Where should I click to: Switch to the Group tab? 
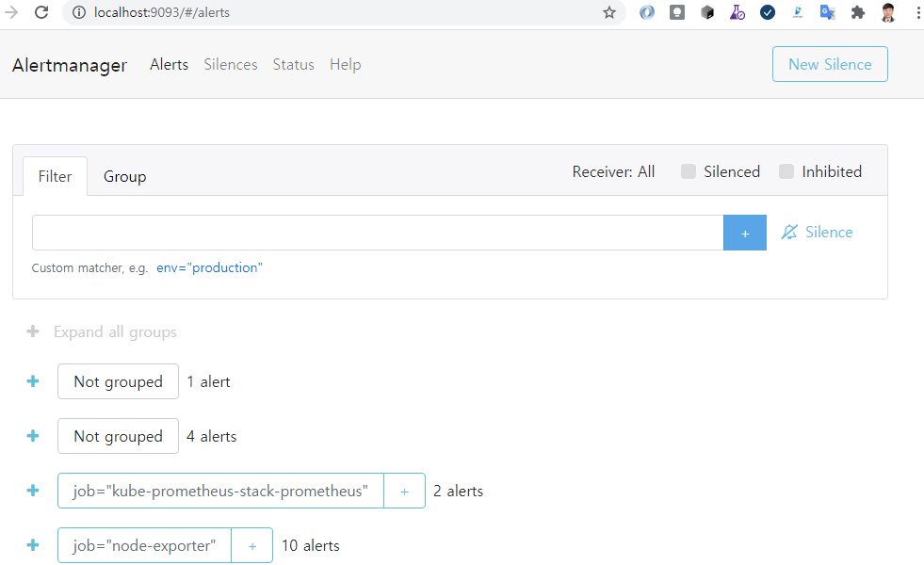point(124,177)
